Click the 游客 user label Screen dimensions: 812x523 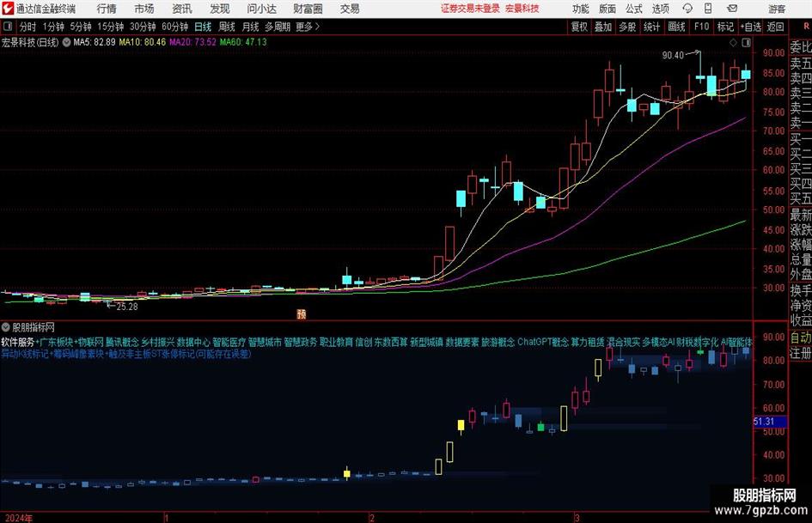(x=777, y=9)
